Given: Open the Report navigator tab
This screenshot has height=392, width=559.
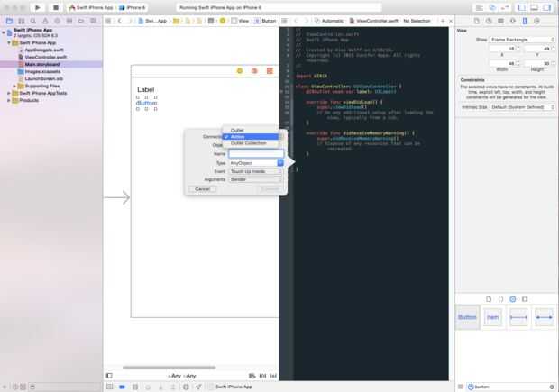Looking at the screenshot, I should (93, 21).
